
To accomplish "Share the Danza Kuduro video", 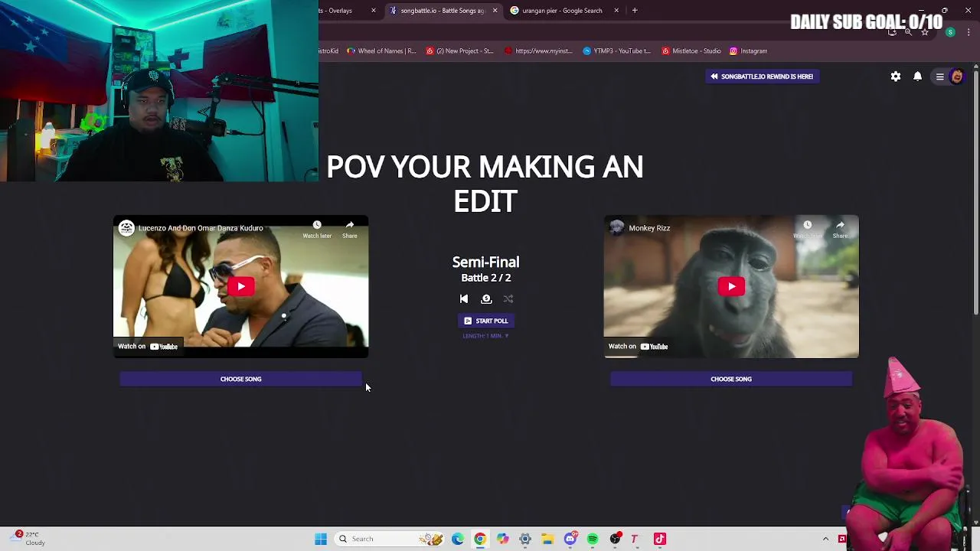I will tap(350, 229).
